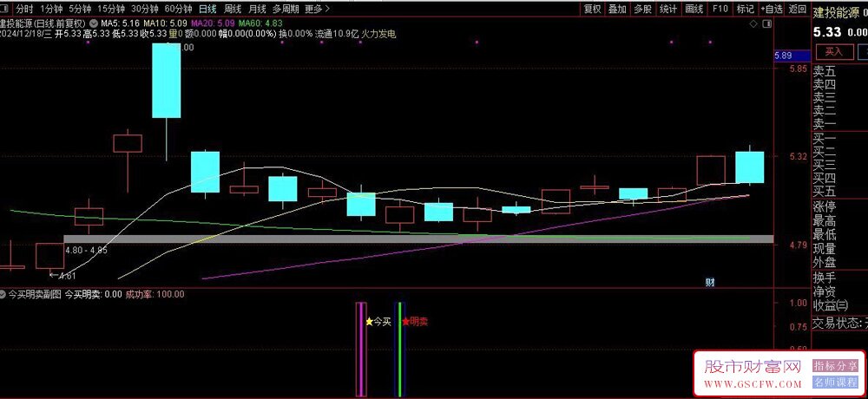868x399 pixels.
Task: Click the 建投能源 stock name in quote panel
Action: pyautogui.click(x=836, y=11)
